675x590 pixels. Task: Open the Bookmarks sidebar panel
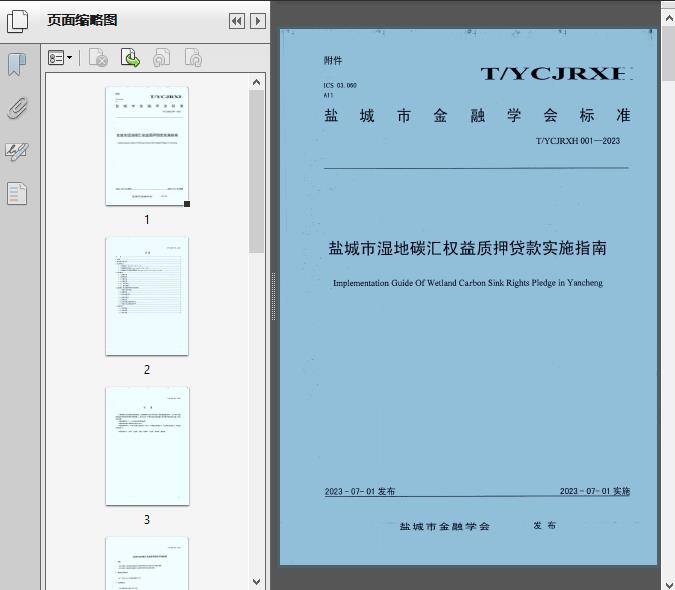pyautogui.click(x=17, y=65)
